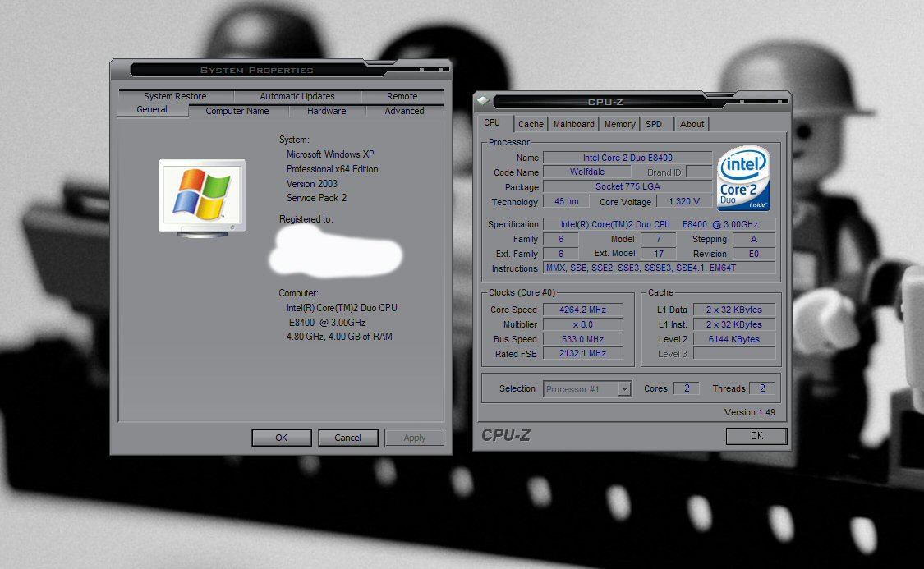Click the Model value '7'

pyautogui.click(x=658, y=239)
